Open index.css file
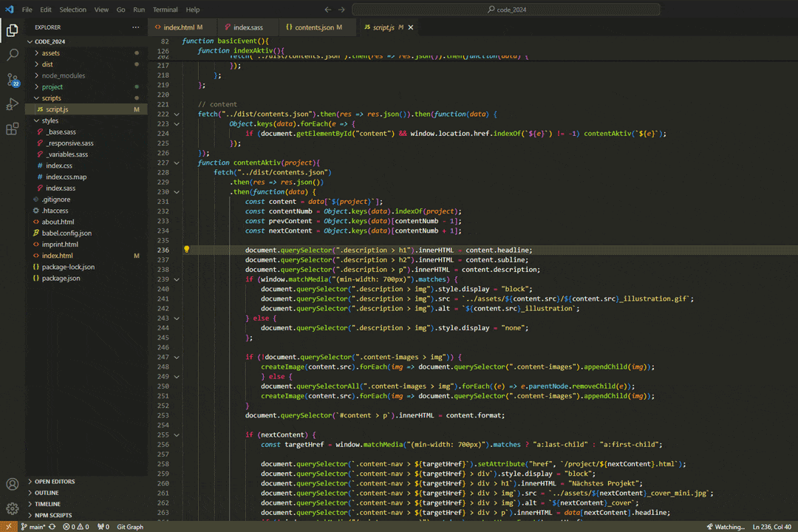Screen dimensions: 798x532 click(86, 166)
